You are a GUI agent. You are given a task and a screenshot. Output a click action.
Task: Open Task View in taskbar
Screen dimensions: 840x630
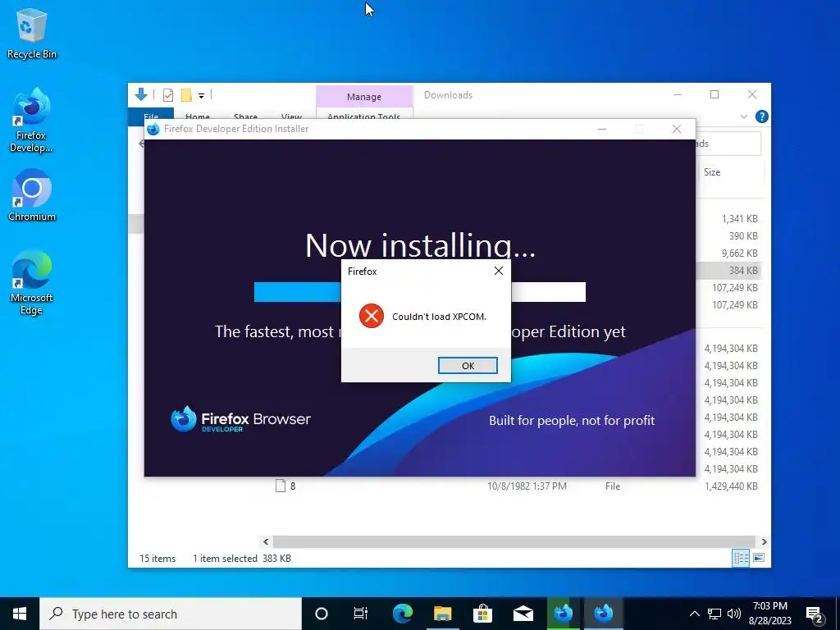pos(361,614)
